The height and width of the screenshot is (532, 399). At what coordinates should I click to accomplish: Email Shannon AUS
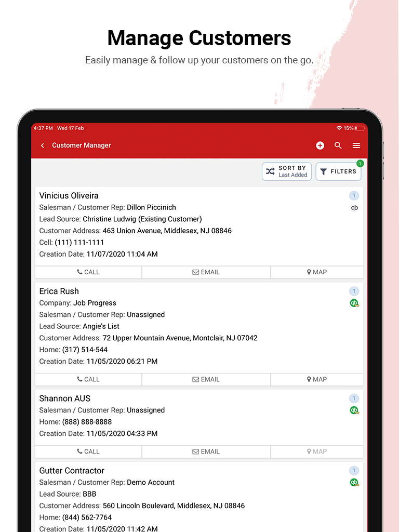pos(206,451)
